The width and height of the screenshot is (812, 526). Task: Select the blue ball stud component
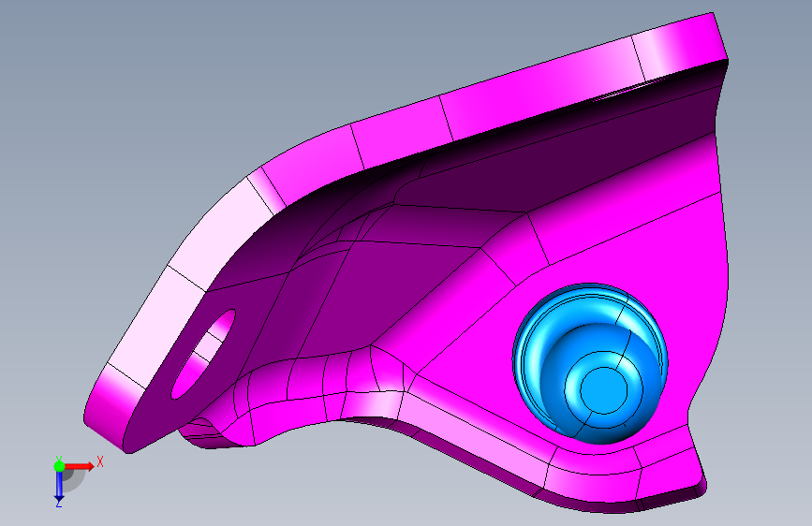(x=590, y=363)
